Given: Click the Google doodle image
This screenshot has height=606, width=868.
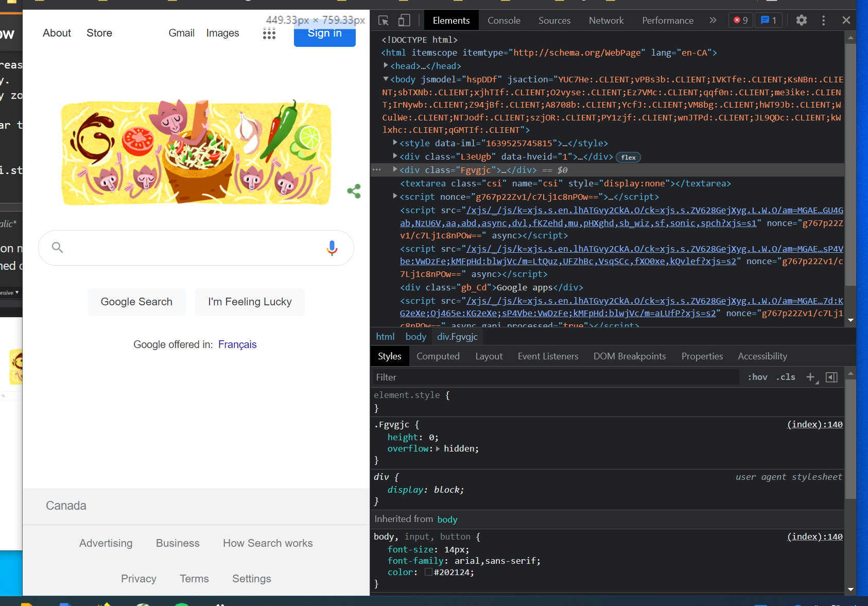Looking at the screenshot, I should (196, 152).
